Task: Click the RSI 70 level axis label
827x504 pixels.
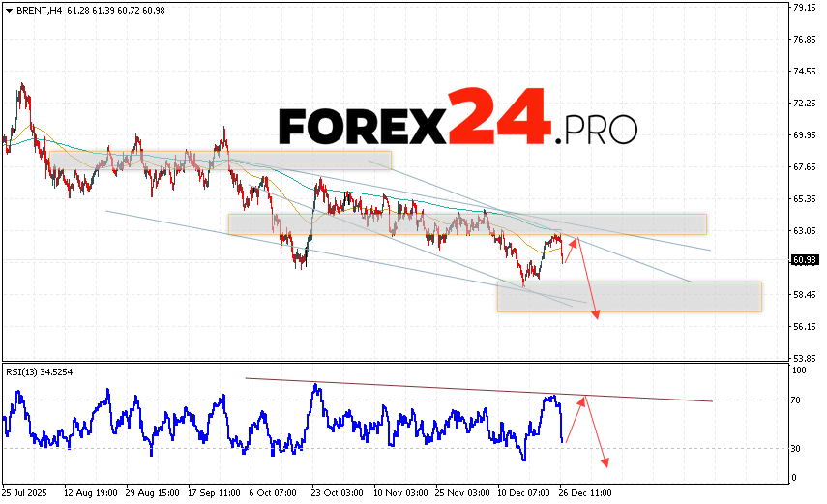Action: coord(799,399)
